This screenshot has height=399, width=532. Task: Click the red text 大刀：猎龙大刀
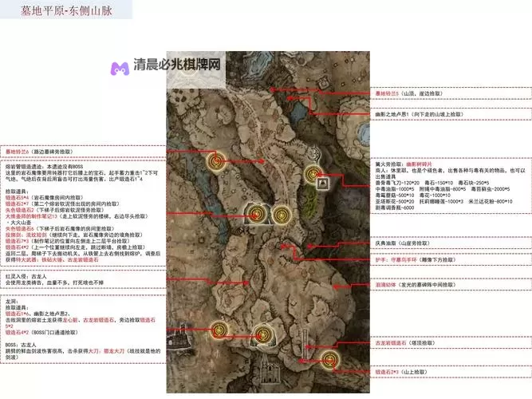pos(106,351)
